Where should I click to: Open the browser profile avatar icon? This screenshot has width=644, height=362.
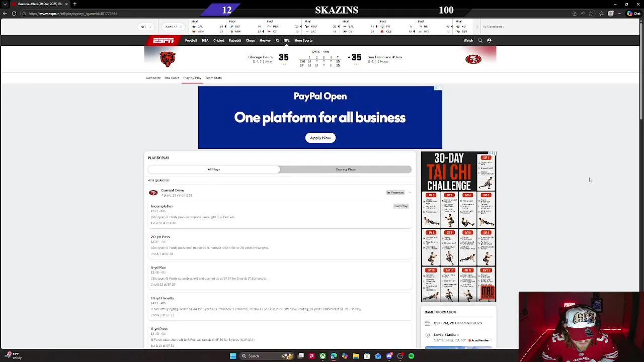[611, 14]
